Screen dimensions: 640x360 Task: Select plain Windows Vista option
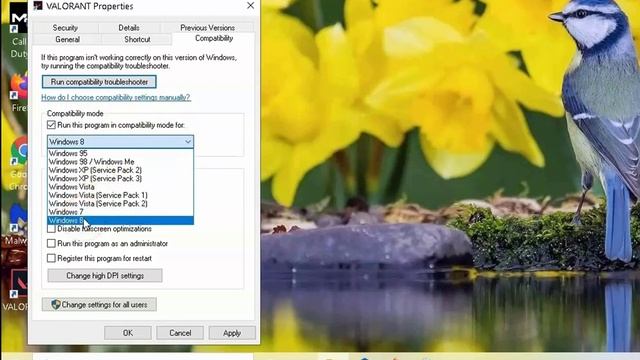120,187
